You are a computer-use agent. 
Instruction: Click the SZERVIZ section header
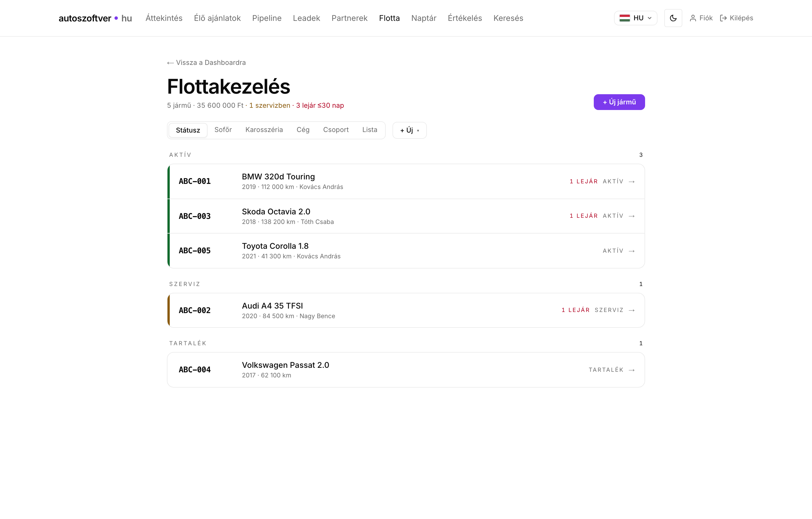pos(184,284)
